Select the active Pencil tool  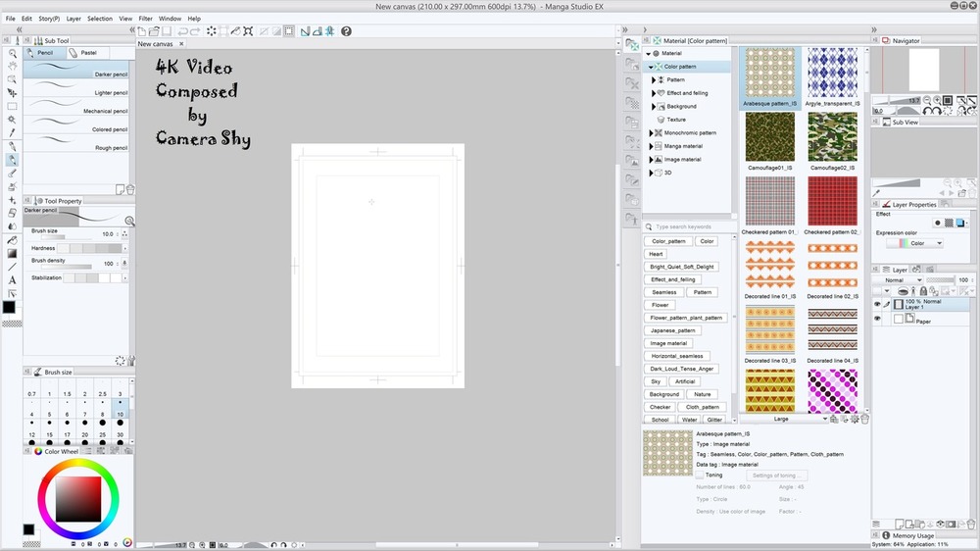pyautogui.click(x=12, y=160)
